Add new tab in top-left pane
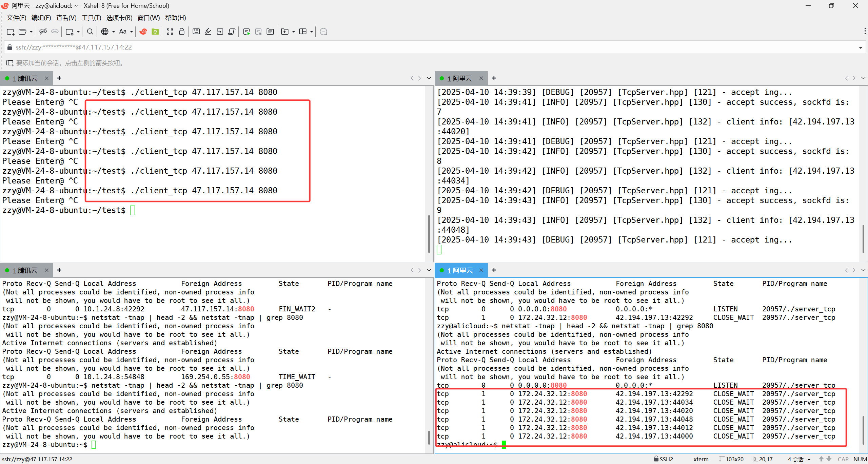The width and height of the screenshot is (868, 464). [x=59, y=78]
